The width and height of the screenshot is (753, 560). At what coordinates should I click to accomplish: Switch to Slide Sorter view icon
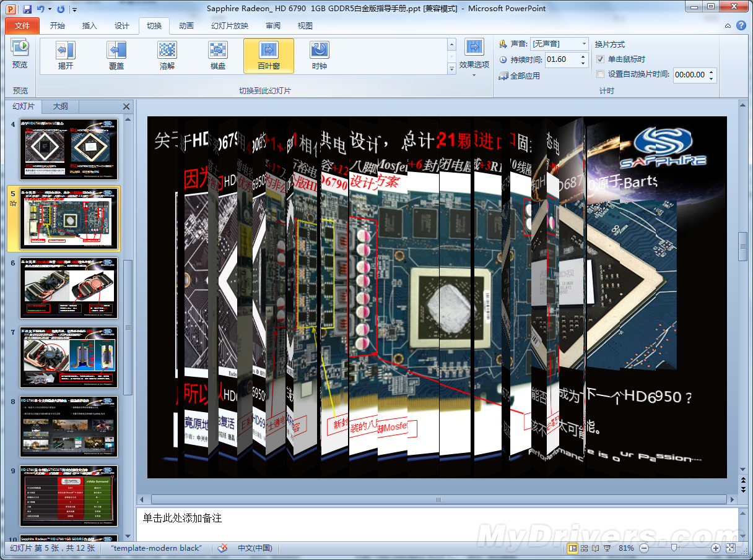[x=584, y=548]
